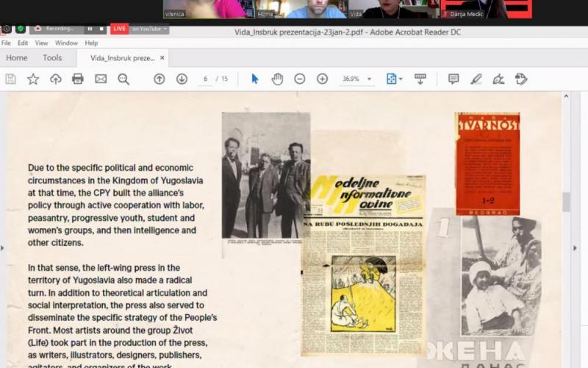Activate the Selection arrow tool
This screenshot has width=588, height=368.
pos(254,79)
